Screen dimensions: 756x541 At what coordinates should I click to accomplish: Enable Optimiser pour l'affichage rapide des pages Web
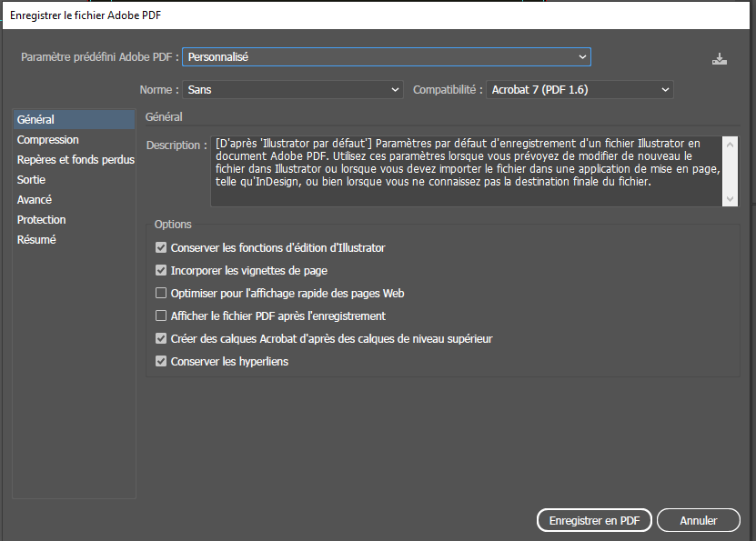[162, 293]
